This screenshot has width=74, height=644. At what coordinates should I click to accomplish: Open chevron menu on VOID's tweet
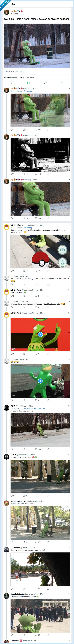69,406
